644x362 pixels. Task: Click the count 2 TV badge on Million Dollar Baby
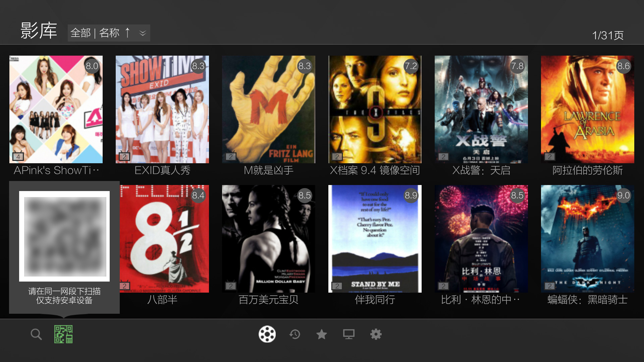tap(231, 286)
